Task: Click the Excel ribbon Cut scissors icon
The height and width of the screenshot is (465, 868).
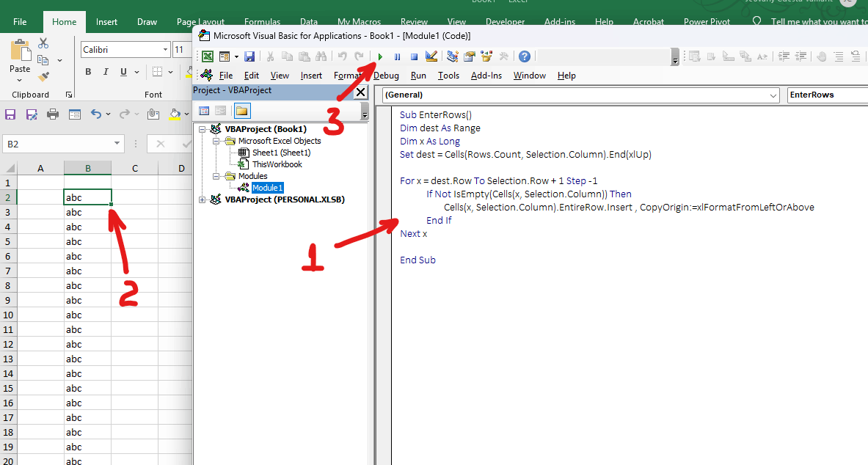Action: point(43,43)
